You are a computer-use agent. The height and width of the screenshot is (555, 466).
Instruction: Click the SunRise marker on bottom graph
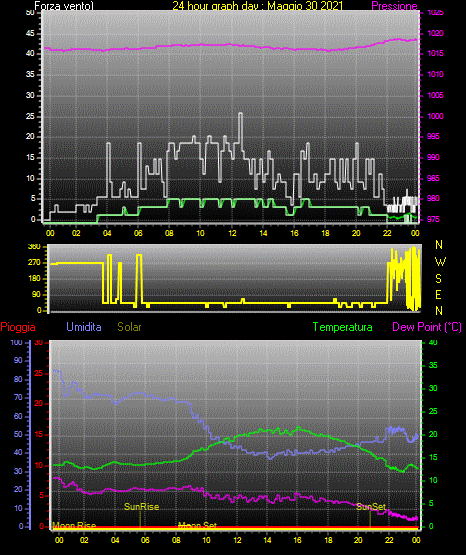click(x=141, y=507)
